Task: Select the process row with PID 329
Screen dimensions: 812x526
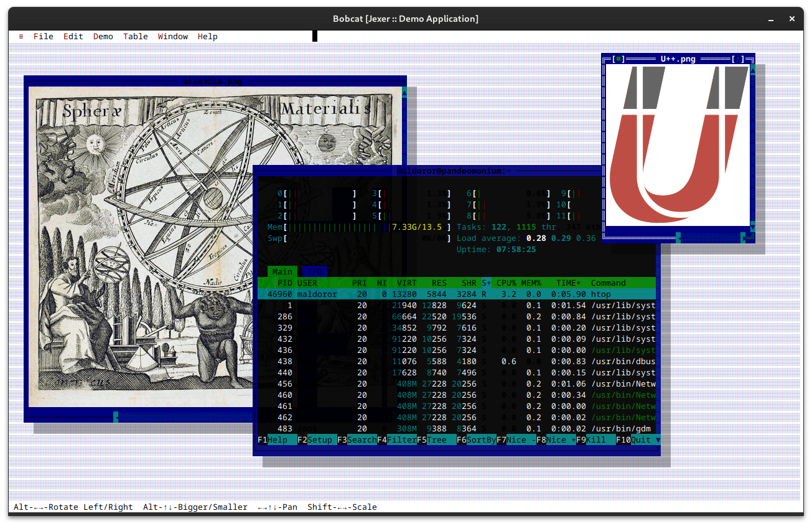Action: coord(457,328)
